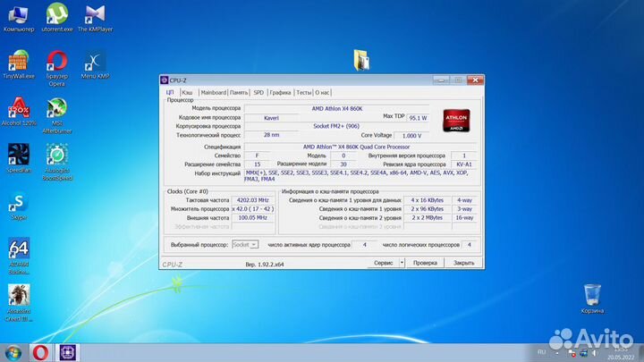Click the 4202.03 MHz clock value
The height and width of the screenshot is (362, 644).
click(253, 200)
